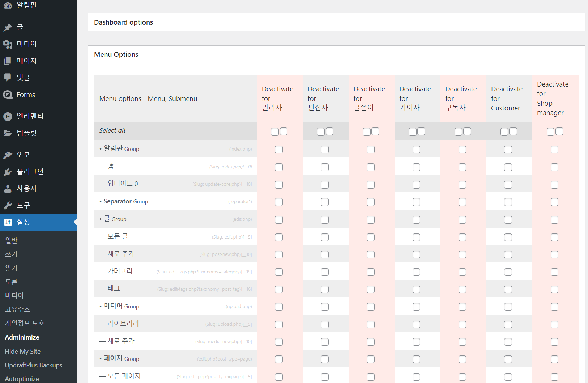Expand the Dashboard options panel
Screen dimensions: 588x383
tap(336, 22)
